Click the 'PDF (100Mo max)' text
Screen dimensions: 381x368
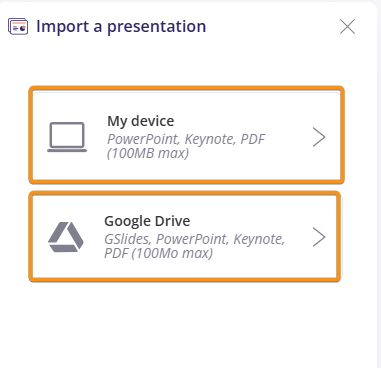tap(159, 253)
